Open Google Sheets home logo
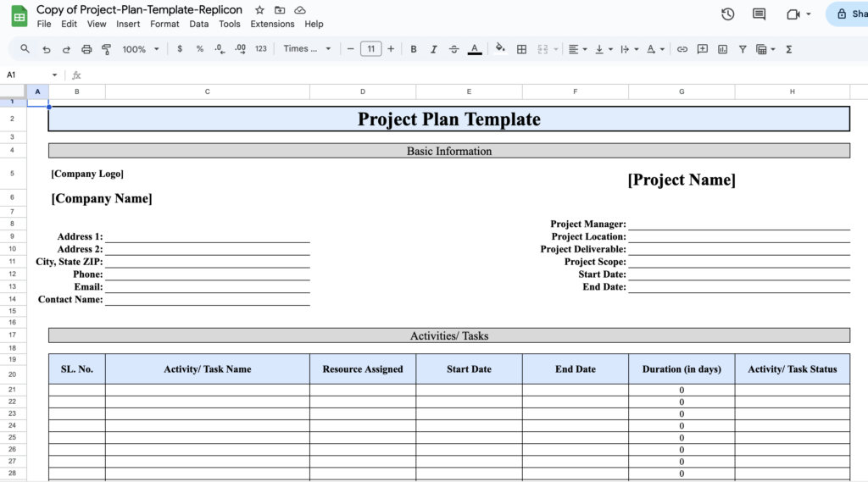This screenshot has width=868, height=482. coord(19,16)
